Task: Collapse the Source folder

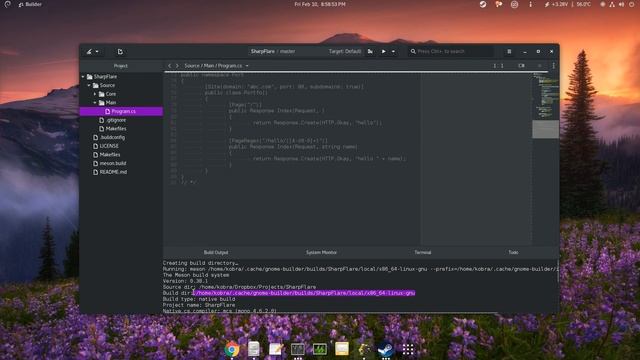Action: (x=89, y=85)
